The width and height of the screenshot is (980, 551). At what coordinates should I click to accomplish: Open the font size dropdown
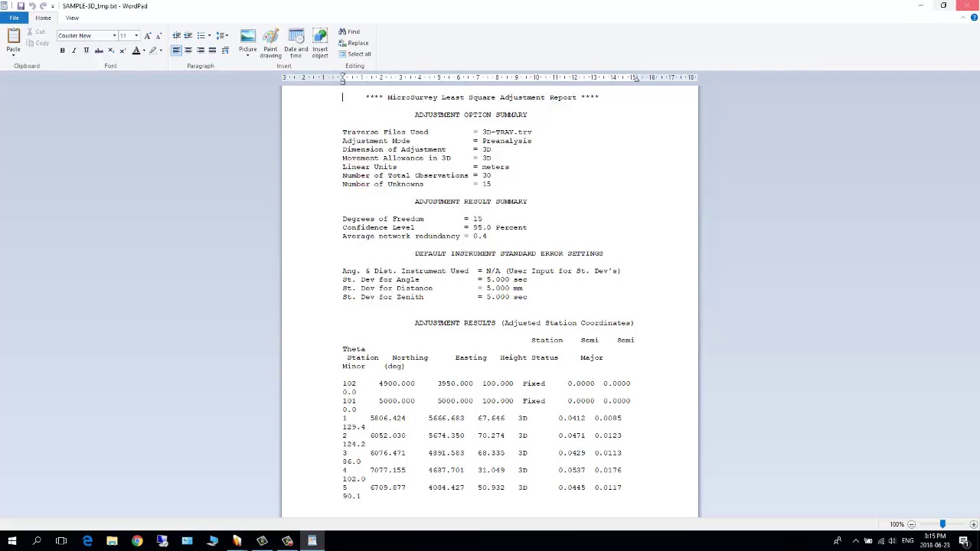point(136,35)
